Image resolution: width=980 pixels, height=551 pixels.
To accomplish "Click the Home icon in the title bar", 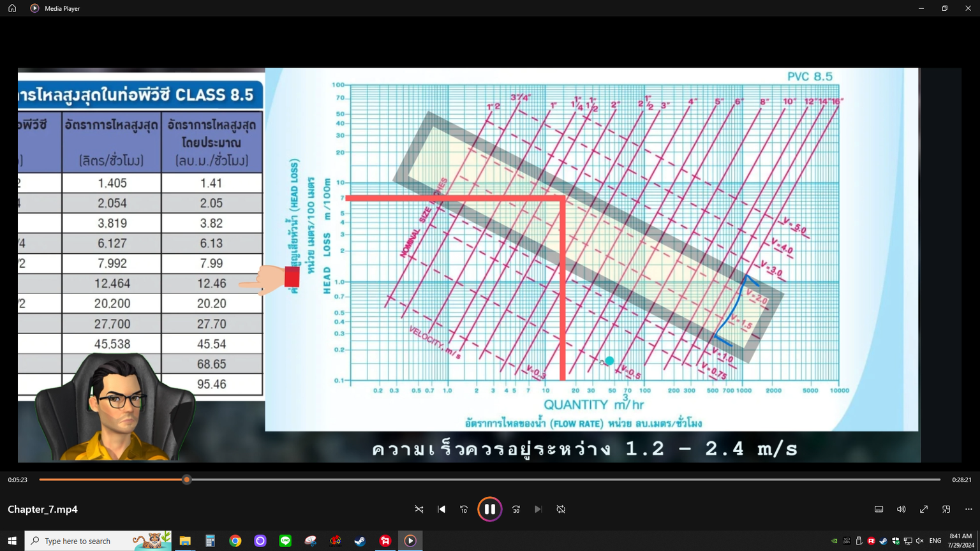I will pos(12,8).
